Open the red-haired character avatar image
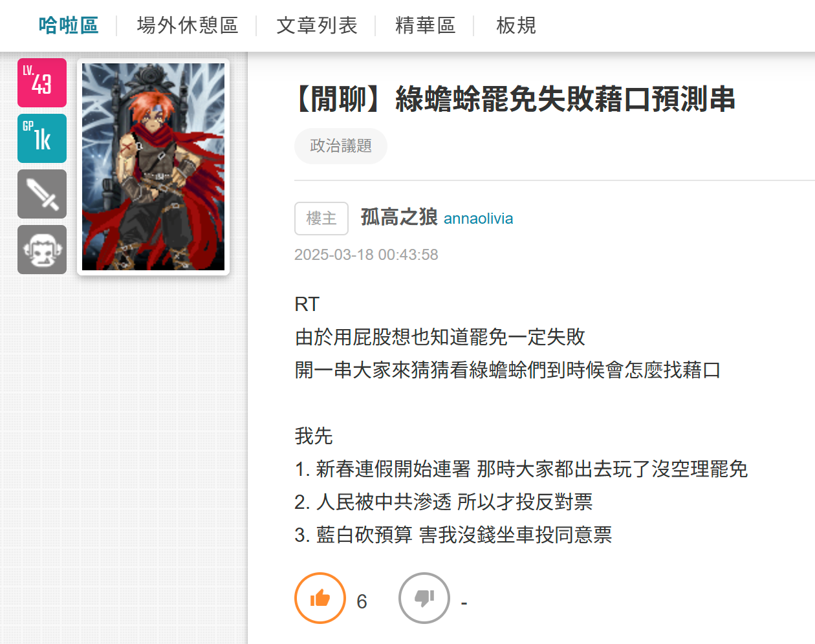The width and height of the screenshot is (815, 644). coord(153,167)
